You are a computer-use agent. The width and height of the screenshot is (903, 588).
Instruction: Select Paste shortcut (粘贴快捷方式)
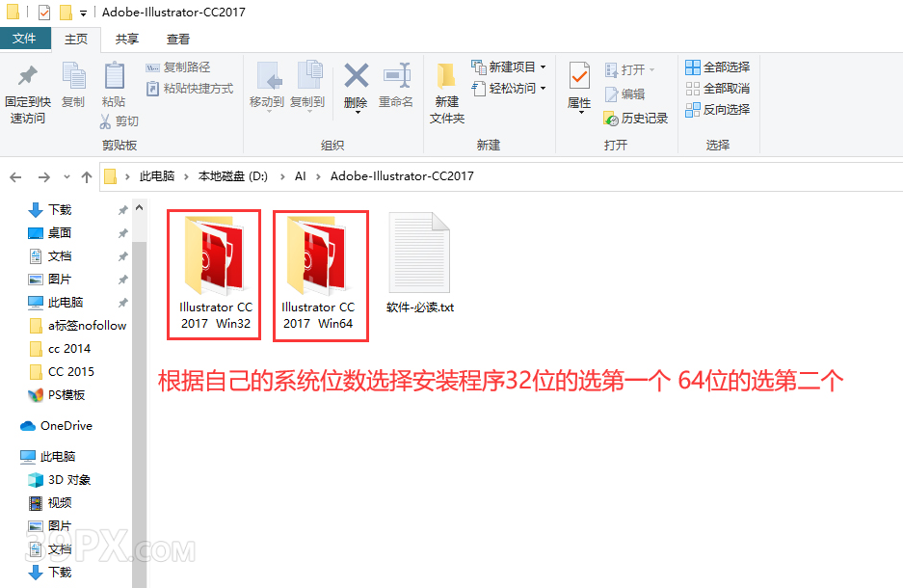tap(190, 88)
